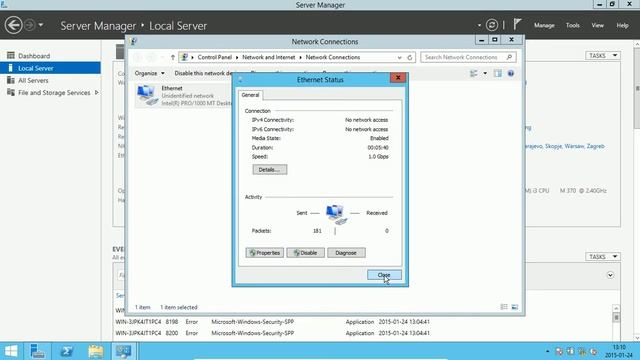Select event row with ID 8200
Viewport: 640px width, 360px height.
coord(273,333)
